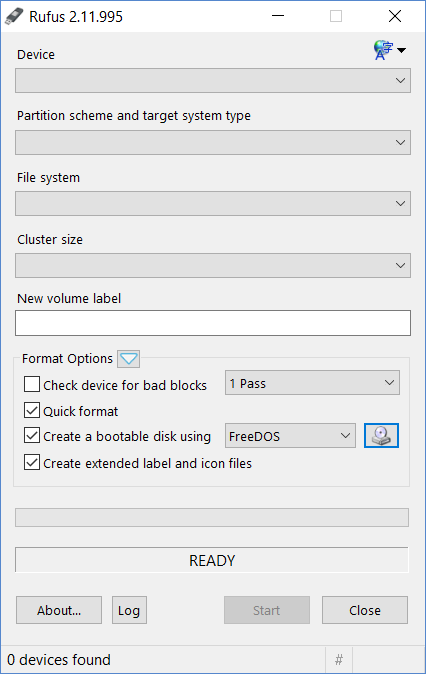Open the language selection globe icon

[383, 50]
